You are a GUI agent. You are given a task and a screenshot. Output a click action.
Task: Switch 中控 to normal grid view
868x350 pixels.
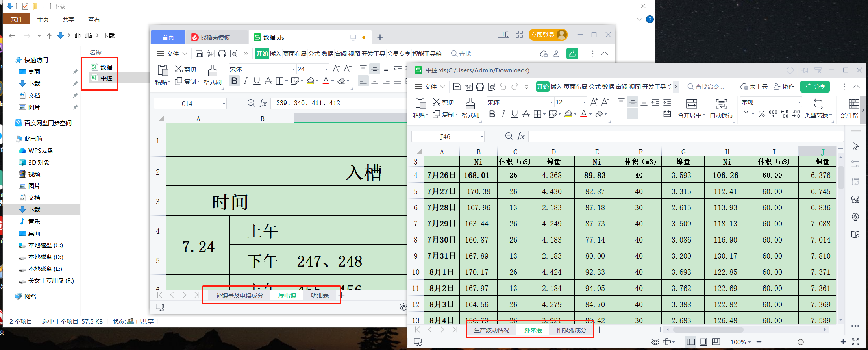pos(690,342)
